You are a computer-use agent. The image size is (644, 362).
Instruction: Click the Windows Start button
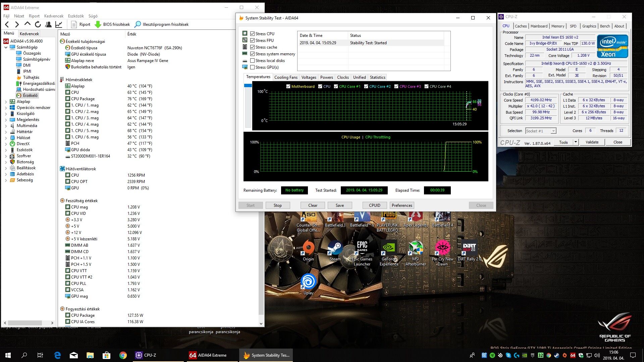click(8, 355)
